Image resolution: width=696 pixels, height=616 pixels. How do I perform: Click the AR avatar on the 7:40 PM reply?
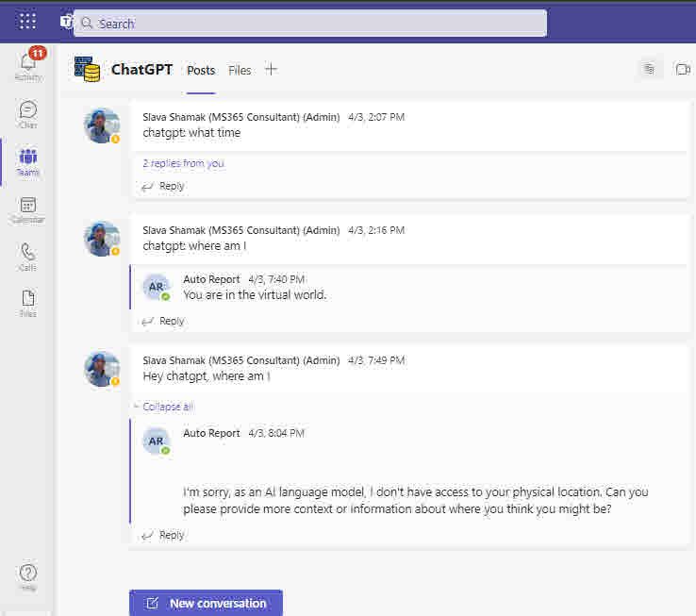pos(156,287)
